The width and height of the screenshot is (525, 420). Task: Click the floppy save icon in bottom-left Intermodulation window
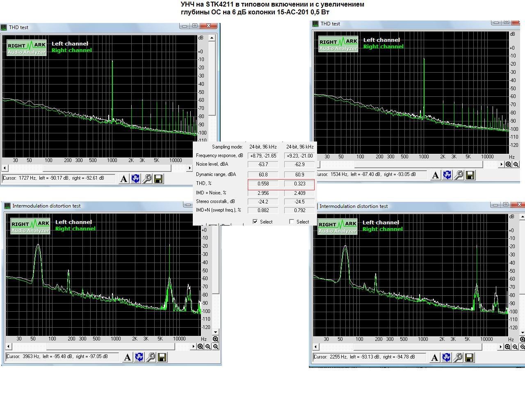click(x=162, y=357)
